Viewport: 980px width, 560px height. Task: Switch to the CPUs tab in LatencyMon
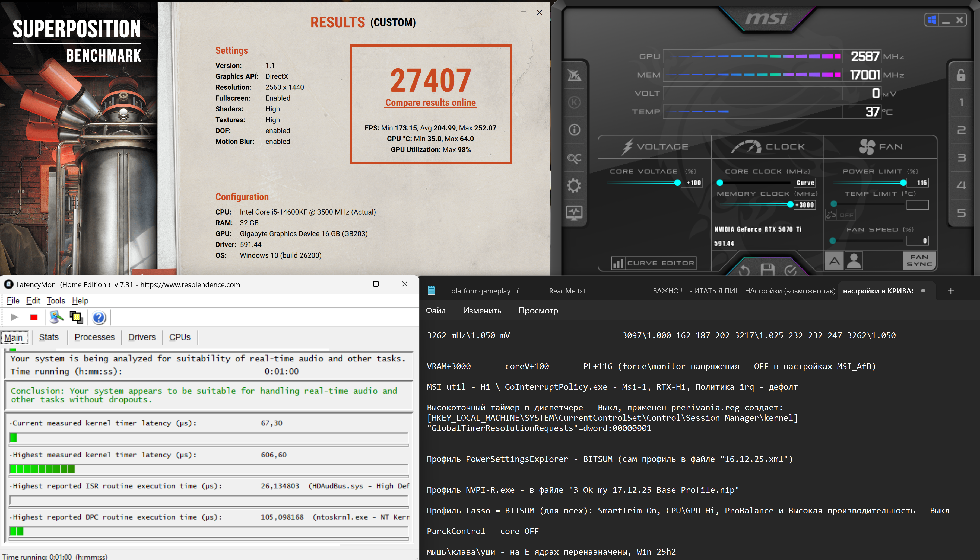click(180, 337)
